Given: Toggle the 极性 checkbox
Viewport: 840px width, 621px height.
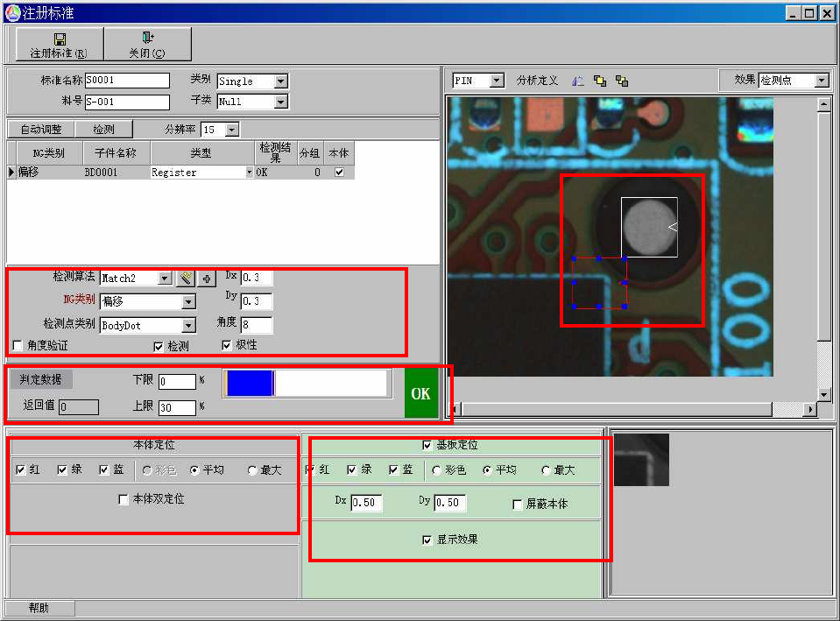Looking at the screenshot, I should [x=227, y=346].
